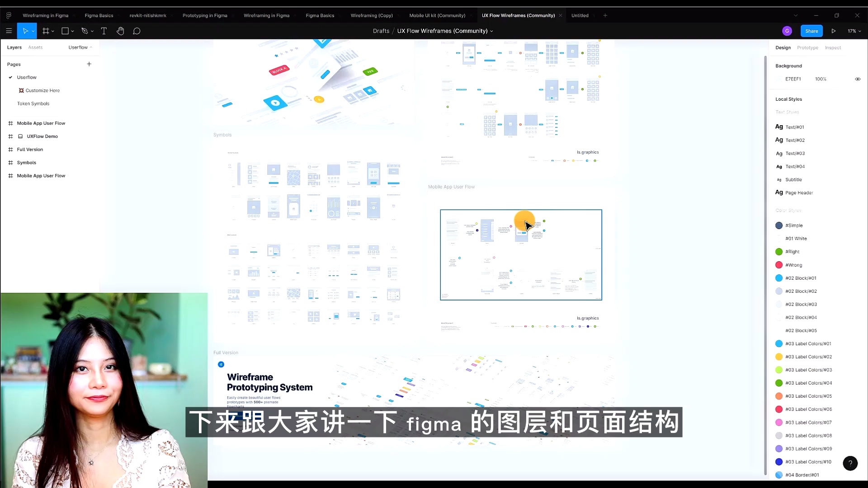Toggle visibility of the Background fill

858,79
